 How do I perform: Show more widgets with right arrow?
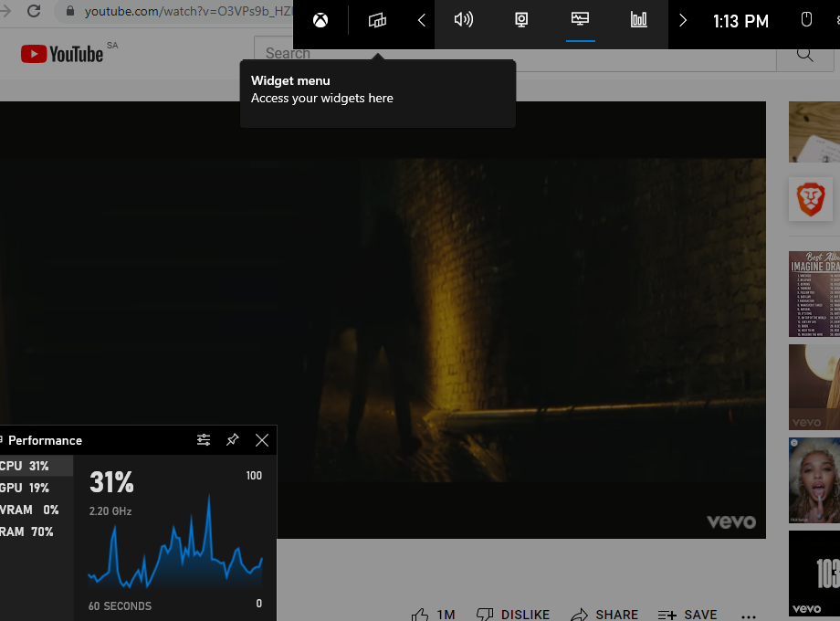683,20
